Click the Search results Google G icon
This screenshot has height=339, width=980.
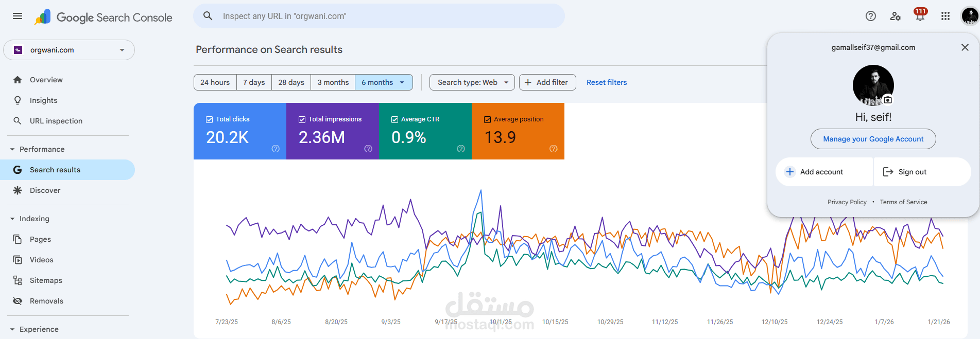point(18,170)
